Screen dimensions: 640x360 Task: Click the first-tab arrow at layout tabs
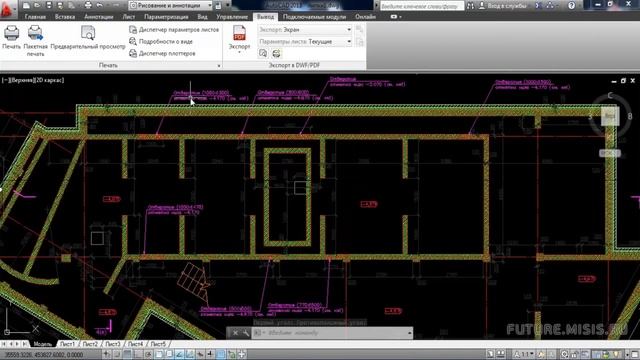pyautogui.click(x=4, y=344)
